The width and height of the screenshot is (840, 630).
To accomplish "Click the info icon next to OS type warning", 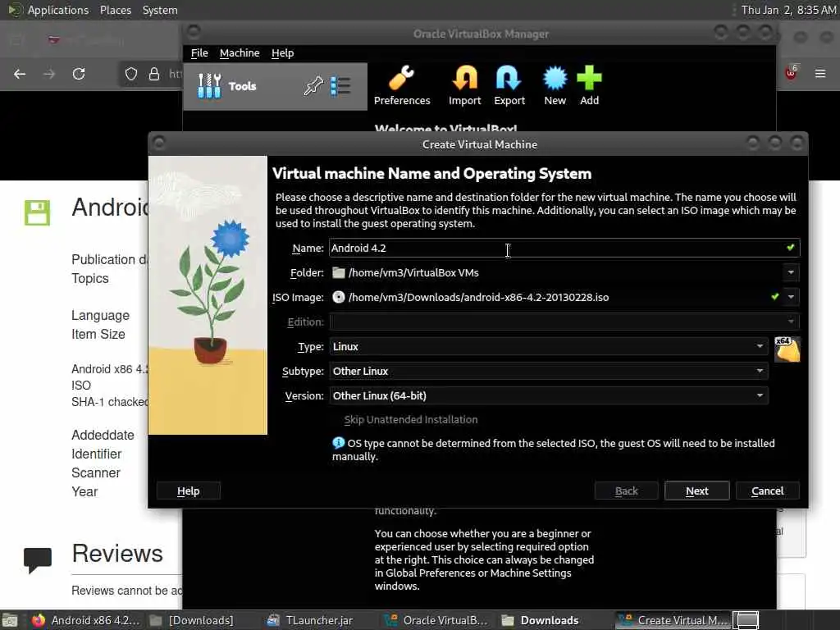I will [339, 442].
